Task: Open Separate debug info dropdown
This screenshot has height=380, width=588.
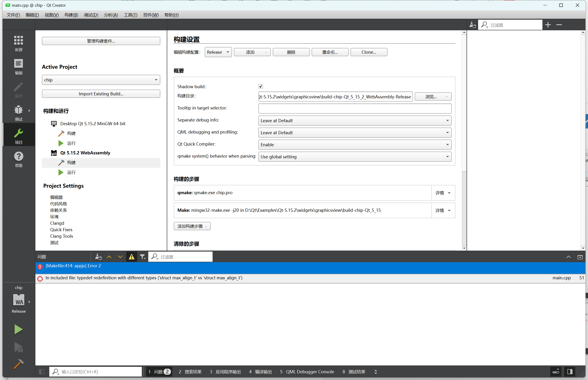Action: [x=355, y=121]
